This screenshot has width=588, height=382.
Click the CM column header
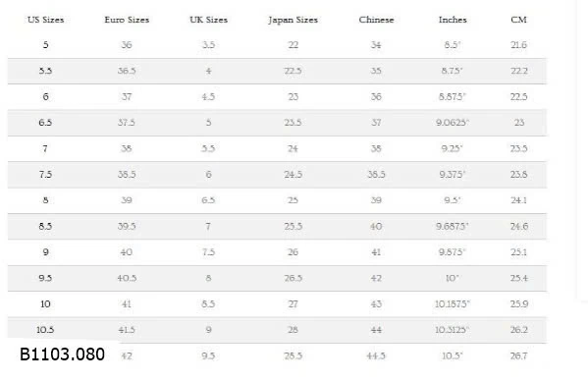click(518, 20)
